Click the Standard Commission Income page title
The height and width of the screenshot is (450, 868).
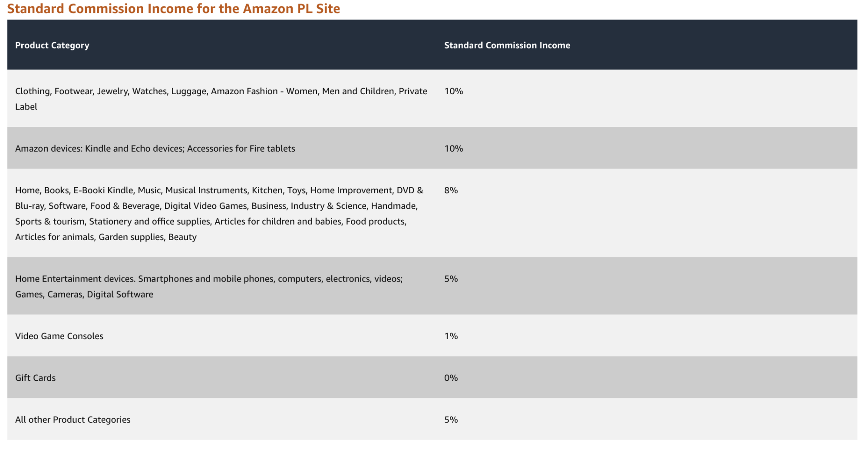pyautogui.click(x=173, y=9)
